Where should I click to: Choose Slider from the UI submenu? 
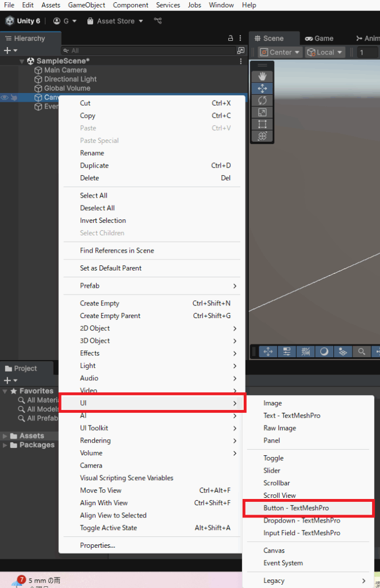point(308,471)
